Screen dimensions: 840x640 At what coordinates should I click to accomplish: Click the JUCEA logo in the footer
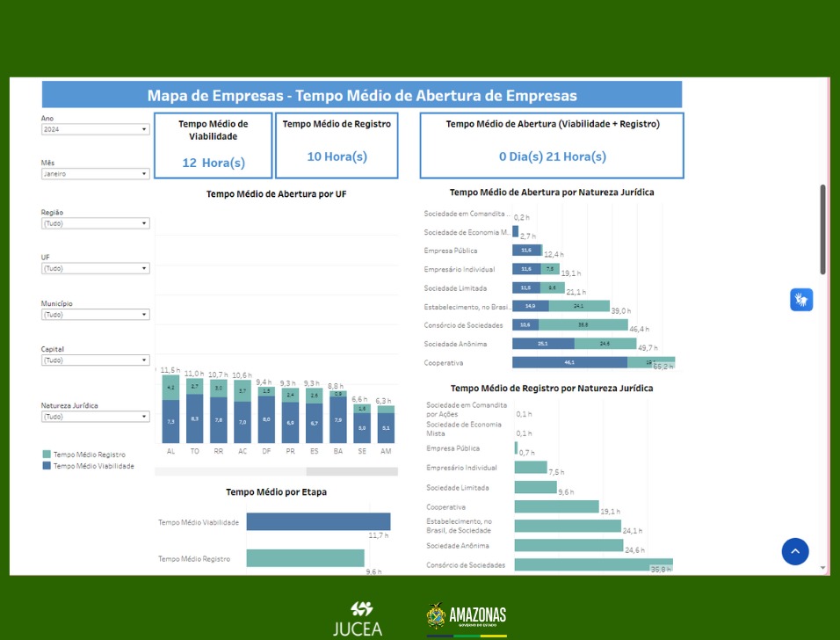tap(358, 618)
